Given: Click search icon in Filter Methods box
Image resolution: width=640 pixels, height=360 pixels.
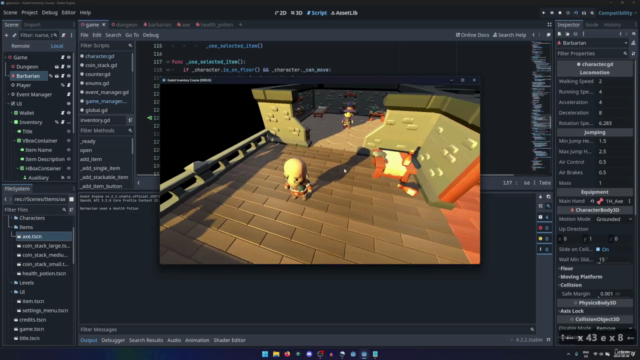Looking at the screenshot, I should (x=130, y=131).
